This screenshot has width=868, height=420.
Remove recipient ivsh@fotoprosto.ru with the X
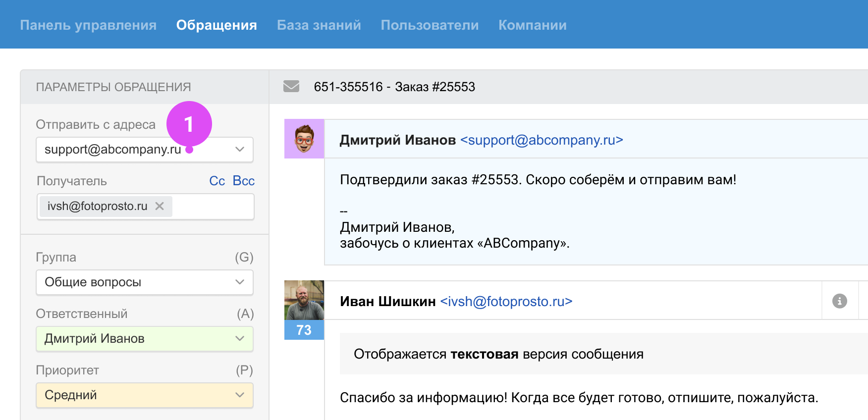160,206
